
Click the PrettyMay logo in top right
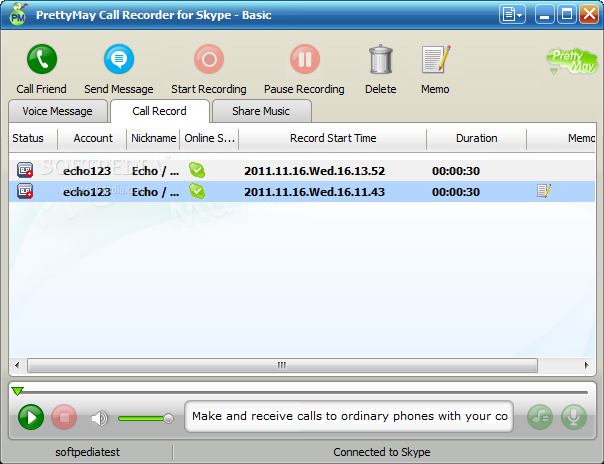pos(571,62)
